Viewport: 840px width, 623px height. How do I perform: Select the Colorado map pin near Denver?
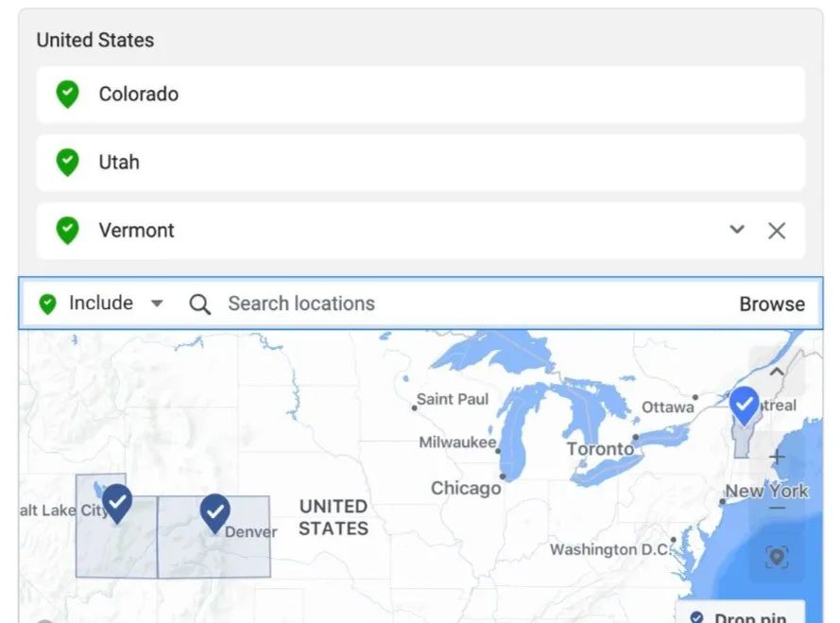tap(214, 513)
